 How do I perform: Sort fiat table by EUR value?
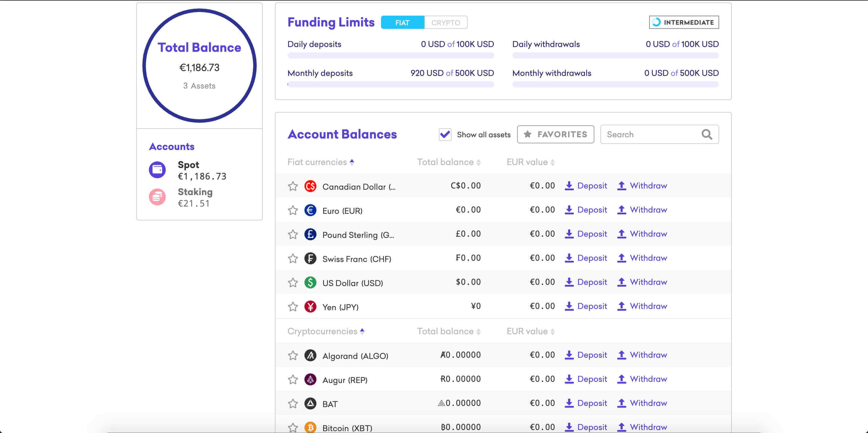coord(530,162)
